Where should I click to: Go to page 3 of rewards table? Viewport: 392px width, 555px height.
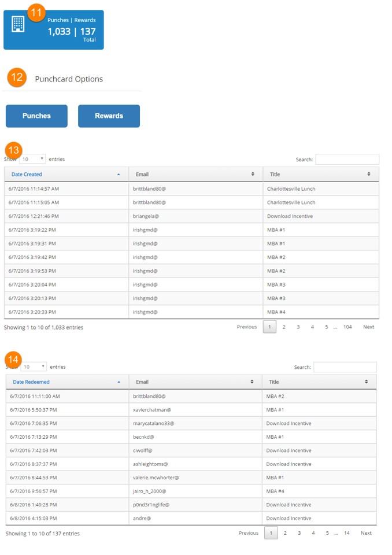[x=299, y=532]
